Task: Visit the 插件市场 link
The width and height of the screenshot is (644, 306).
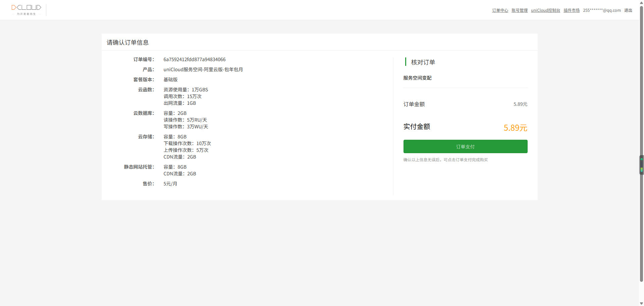Action: 572,10
